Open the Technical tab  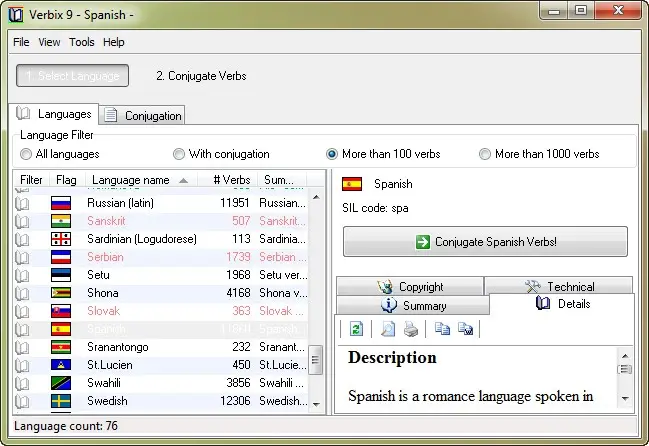point(559,286)
